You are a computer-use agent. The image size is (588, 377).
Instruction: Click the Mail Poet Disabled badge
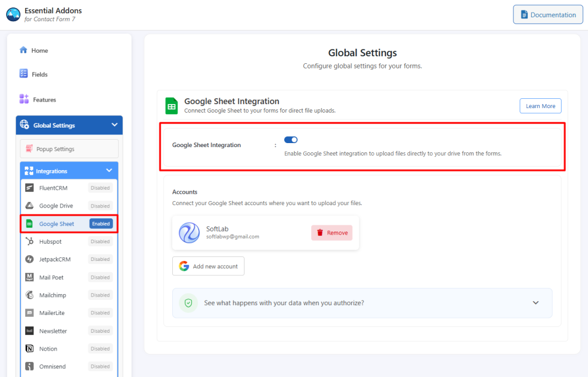(x=100, y=277)
